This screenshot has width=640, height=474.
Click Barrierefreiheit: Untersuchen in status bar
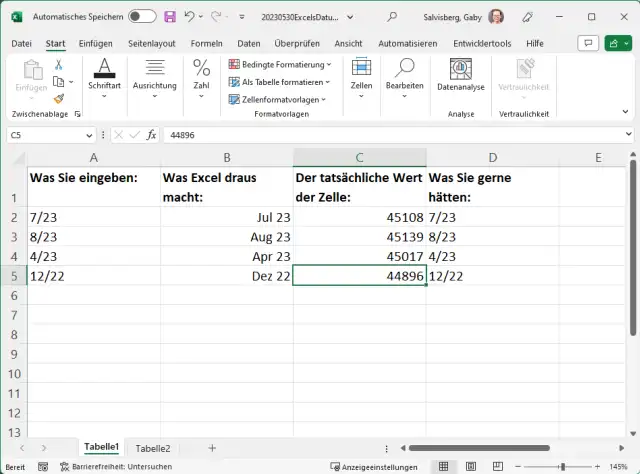[110, 466]
